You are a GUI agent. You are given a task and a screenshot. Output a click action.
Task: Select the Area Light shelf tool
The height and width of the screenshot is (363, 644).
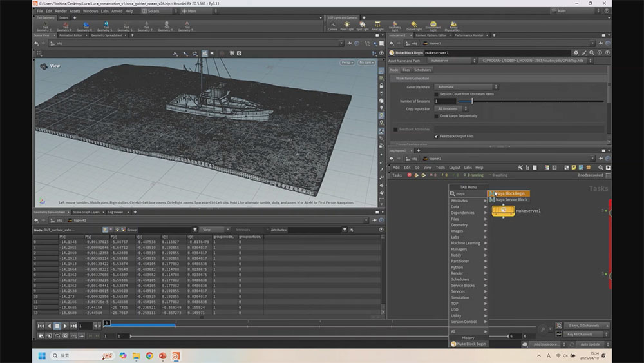(x=377, y=26)
